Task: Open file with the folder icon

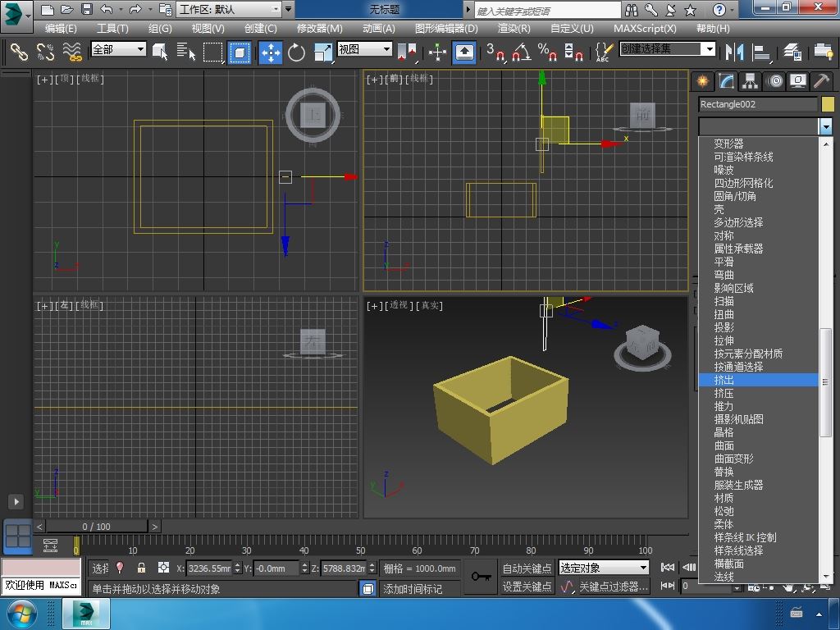Action: coord(67,10)
